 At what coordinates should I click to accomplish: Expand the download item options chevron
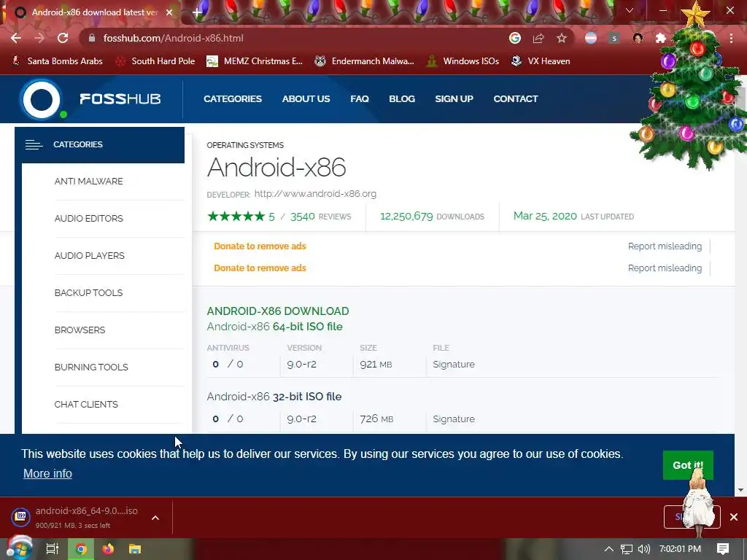155,518
